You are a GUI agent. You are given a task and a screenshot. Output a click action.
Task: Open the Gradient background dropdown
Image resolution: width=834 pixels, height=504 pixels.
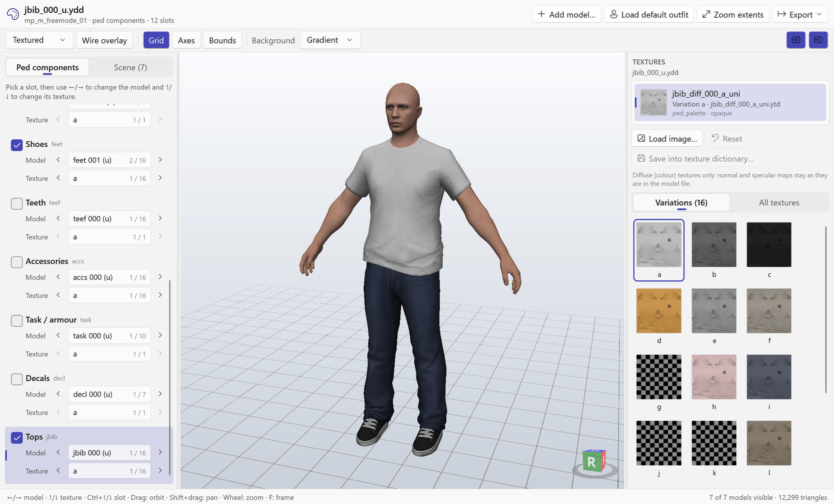[330, 40]
